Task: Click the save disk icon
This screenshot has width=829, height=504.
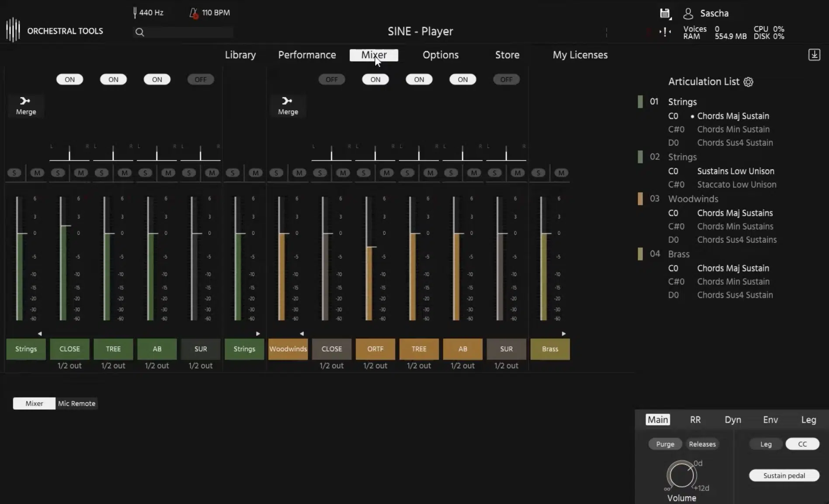Action: click(x=665, y=14)
